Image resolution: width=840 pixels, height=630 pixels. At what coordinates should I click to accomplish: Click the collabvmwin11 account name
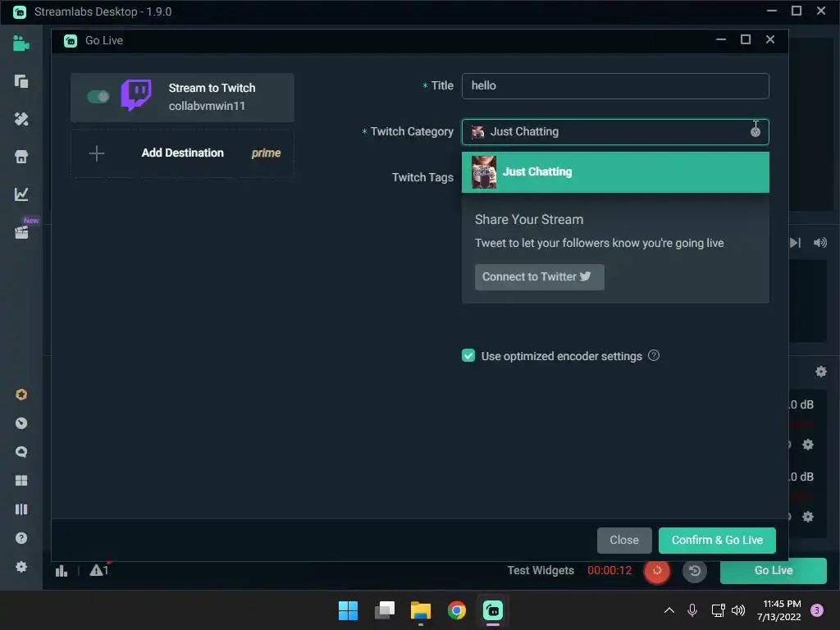tap(207, 106)
